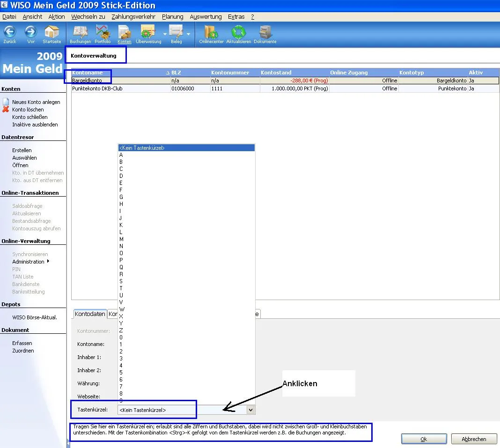Open the Beleg dropdown arrow
The height and width of the screenshot is (448, 500).
point(188,34)
